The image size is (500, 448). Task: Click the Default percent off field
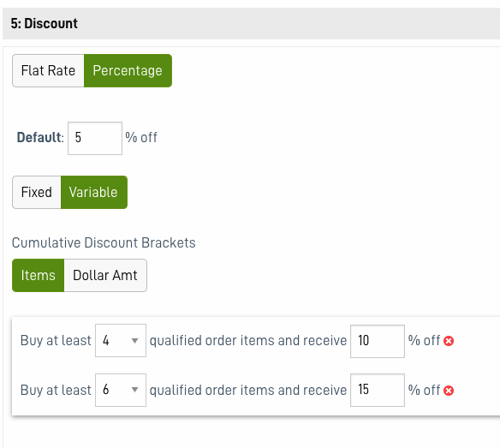click(95, 138)
